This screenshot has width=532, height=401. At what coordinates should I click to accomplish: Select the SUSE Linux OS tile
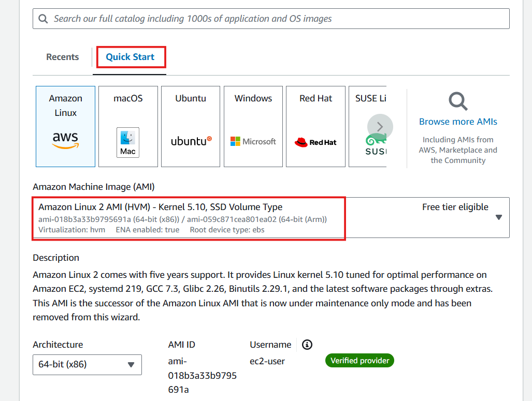368,126
